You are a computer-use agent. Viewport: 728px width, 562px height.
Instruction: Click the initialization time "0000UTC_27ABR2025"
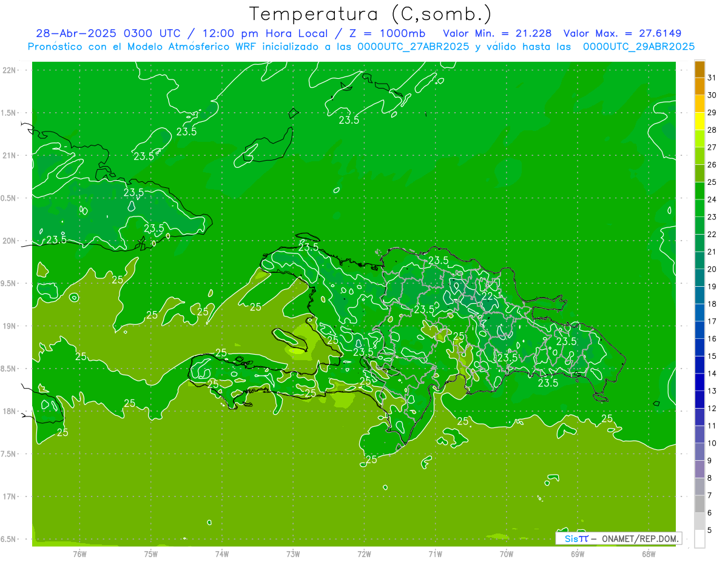(413, 47)
